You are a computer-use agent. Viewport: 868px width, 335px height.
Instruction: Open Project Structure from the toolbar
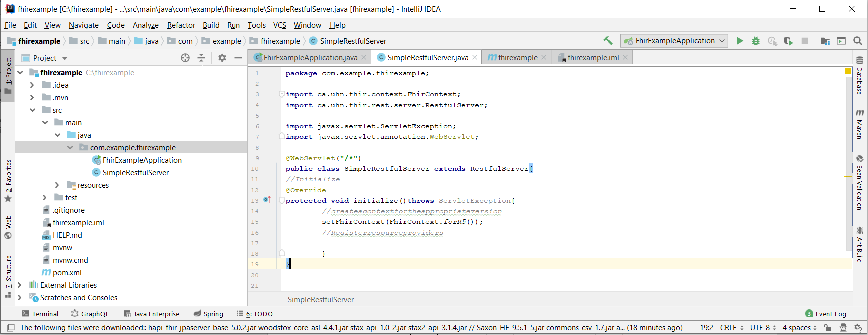825,41
